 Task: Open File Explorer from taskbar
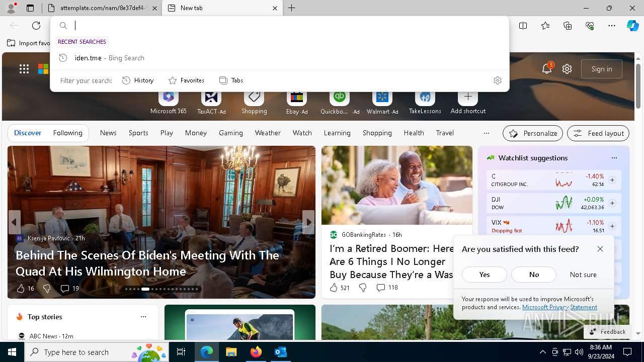(231, 352)
